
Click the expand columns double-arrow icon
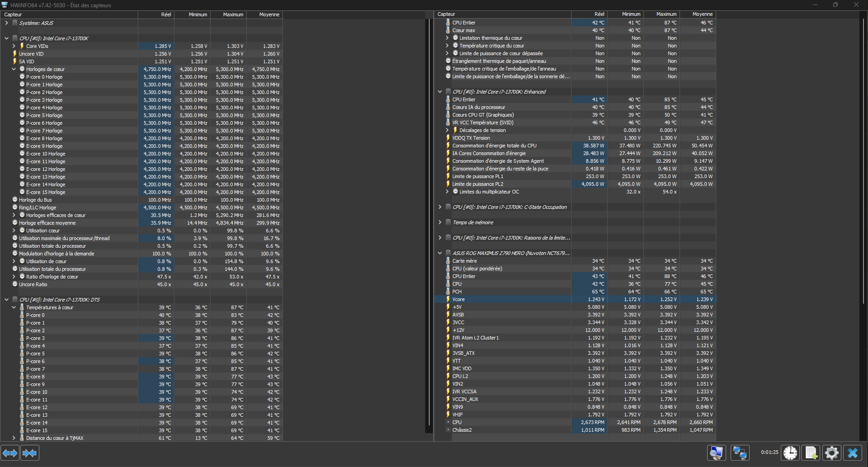10,453
